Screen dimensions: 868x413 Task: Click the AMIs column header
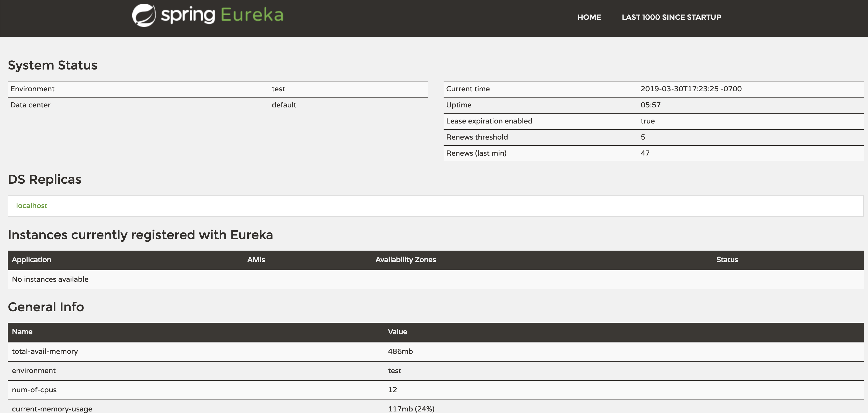point(256,260)
